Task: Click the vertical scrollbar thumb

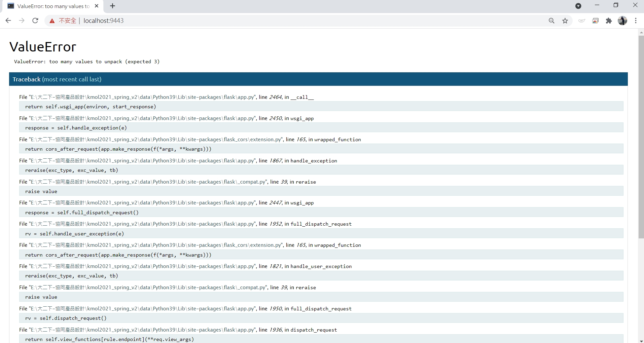Action: coord(641,137)
